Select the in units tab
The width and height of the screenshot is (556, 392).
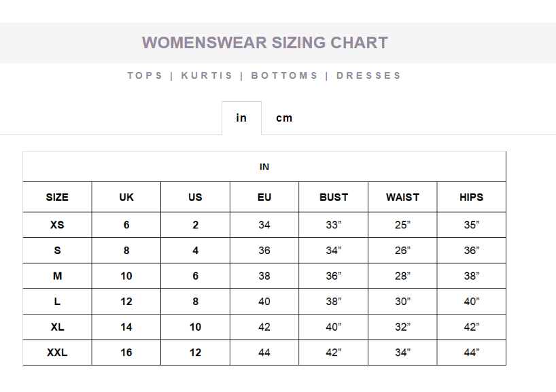[x=241, y=118]
